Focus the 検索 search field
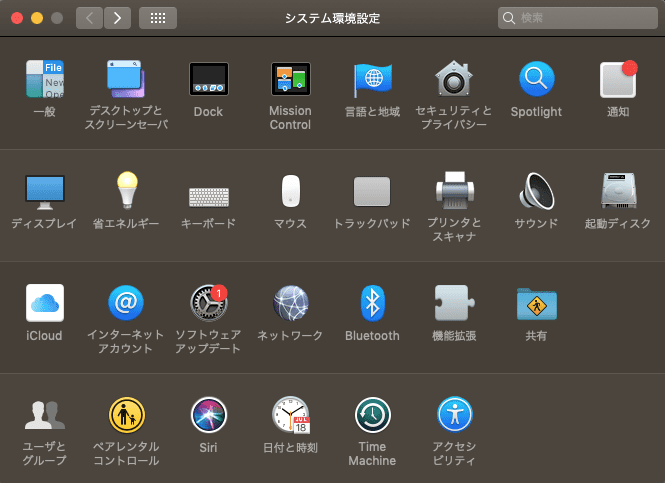665x483 pixels. tap(578, 18)
